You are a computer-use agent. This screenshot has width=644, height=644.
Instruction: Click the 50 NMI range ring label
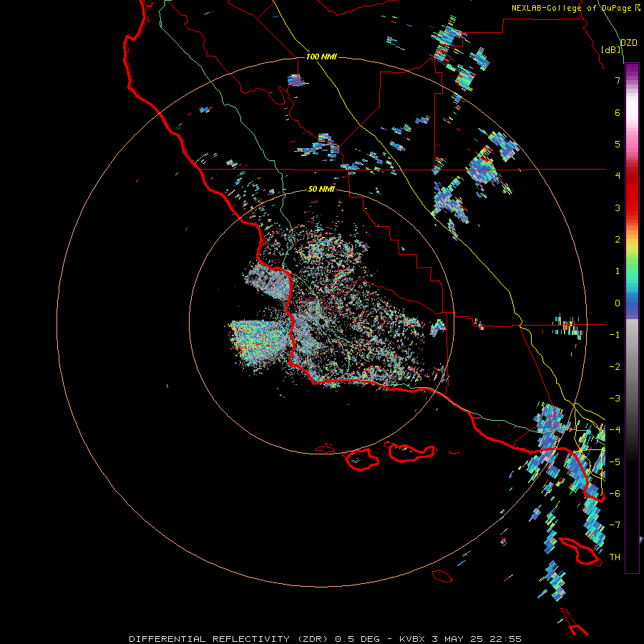pos(321,189)
